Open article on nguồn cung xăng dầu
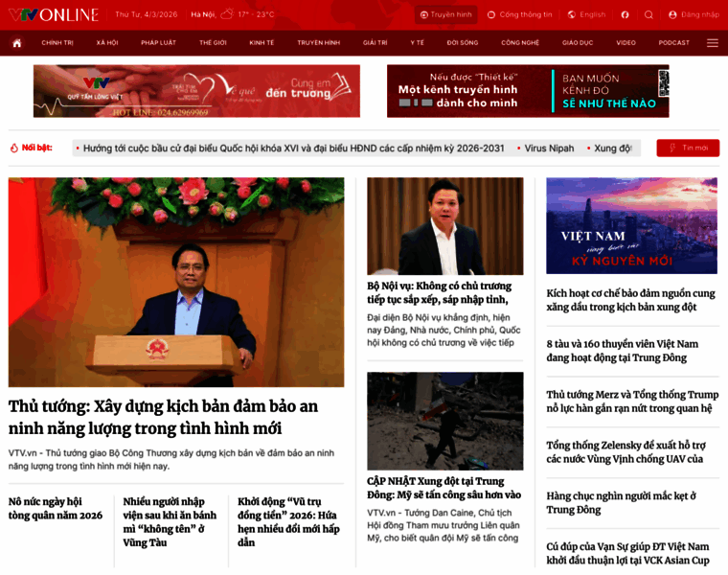 (x=630, y=300)
